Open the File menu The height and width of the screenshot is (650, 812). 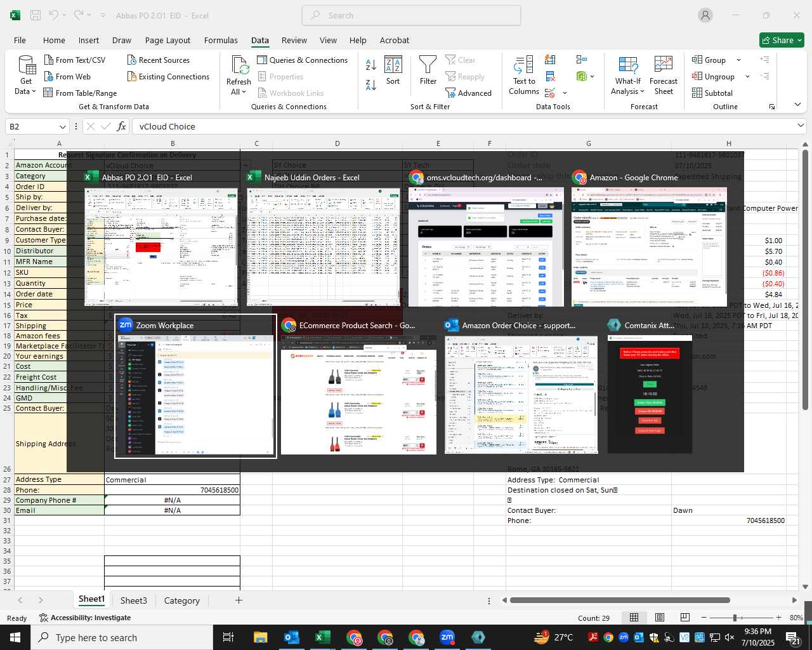pos(20,40)
